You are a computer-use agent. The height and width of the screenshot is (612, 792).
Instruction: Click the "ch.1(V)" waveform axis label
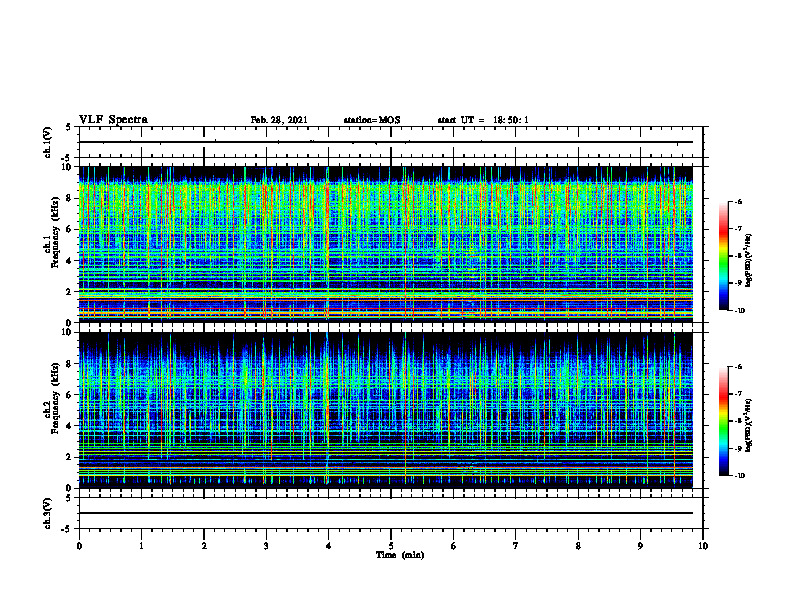(48, 142)
